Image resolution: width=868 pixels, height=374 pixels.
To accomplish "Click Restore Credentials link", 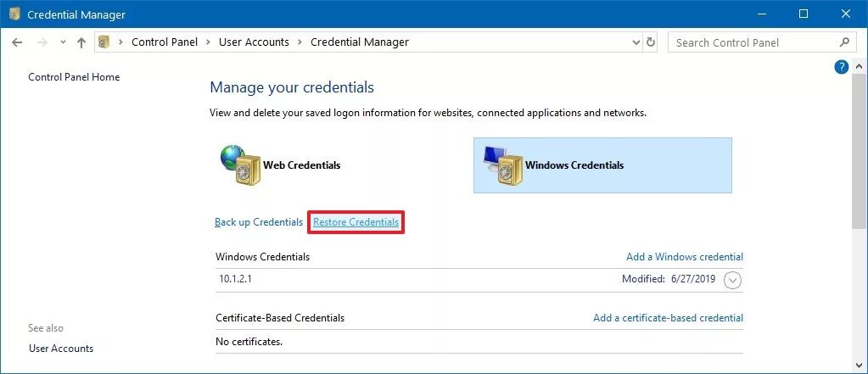I will tap(356, 222).
